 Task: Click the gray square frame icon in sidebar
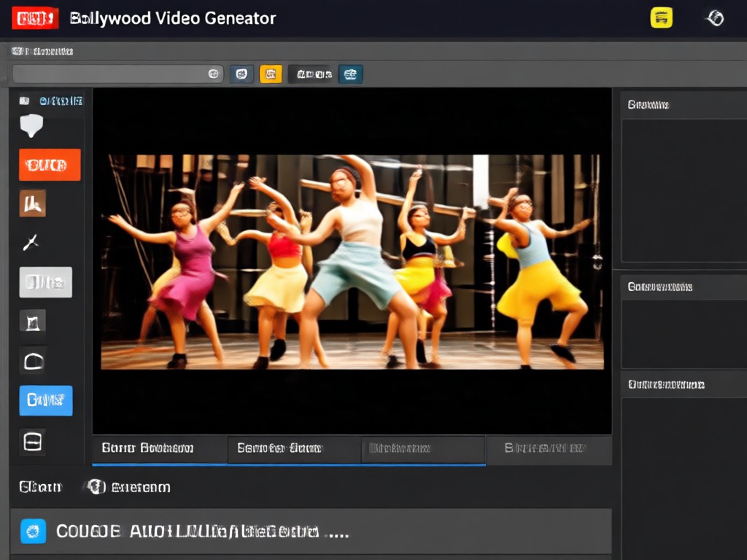(32, 322)
